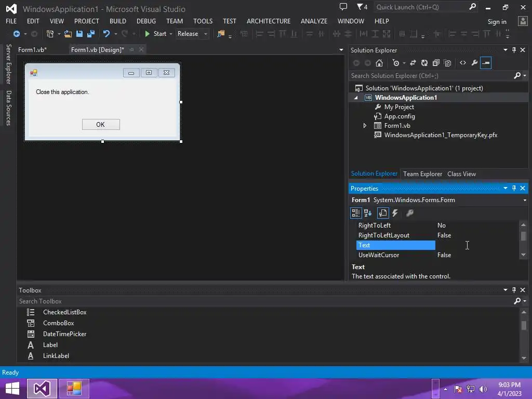The height and width of the screenshot is (399, 532).
Task: Select the My Project tree item
Action: [x=399, y=107]
